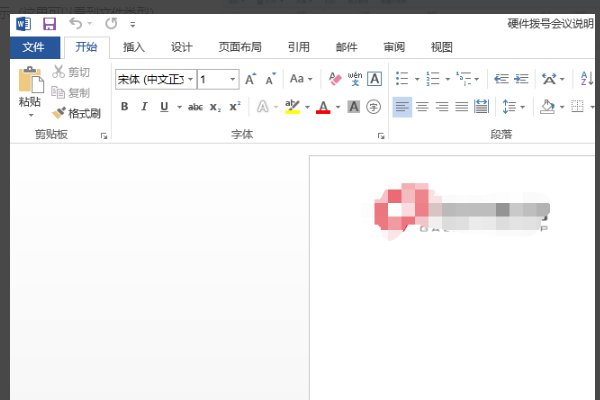Apply character border icon
Screen dimensions: 600x400
[x=374, y=79]
